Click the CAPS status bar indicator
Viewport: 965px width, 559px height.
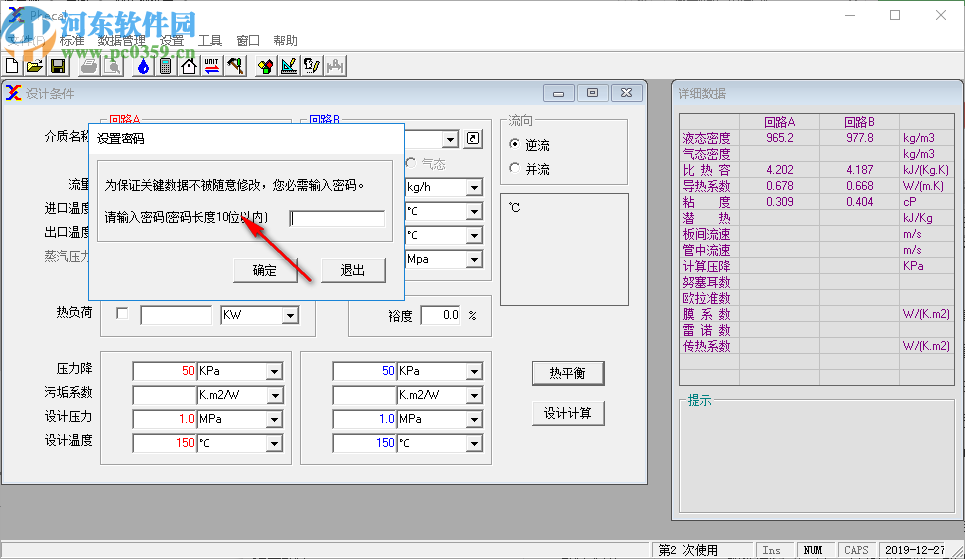click(x=856, y=550)
